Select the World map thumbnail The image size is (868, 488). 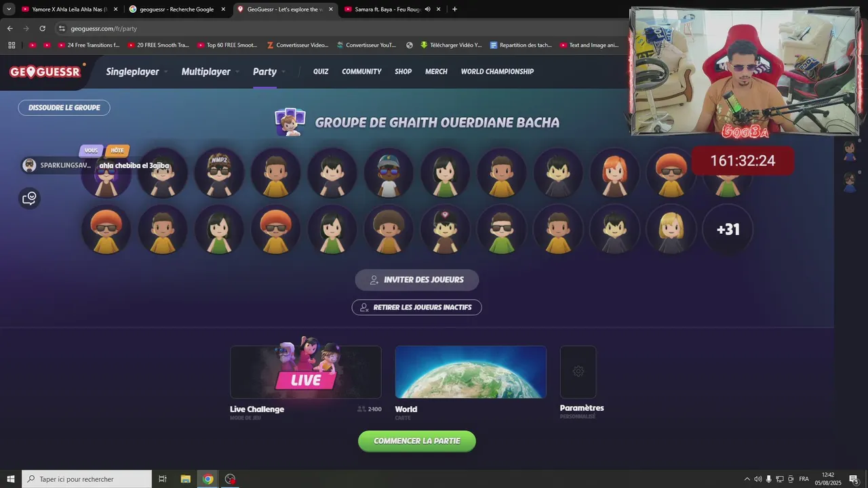pos(471,371)
